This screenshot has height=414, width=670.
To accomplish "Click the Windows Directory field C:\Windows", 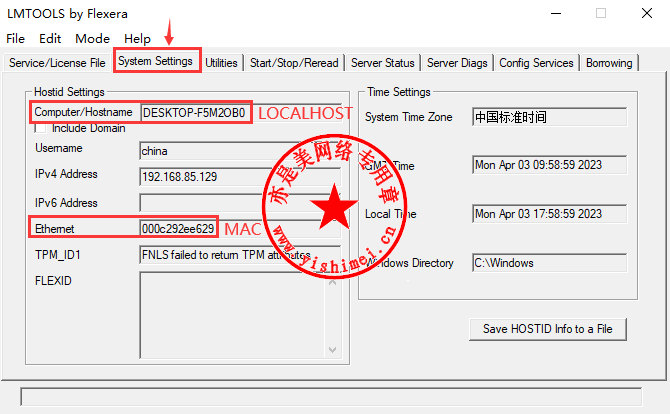I will click(x=550, y=263).
